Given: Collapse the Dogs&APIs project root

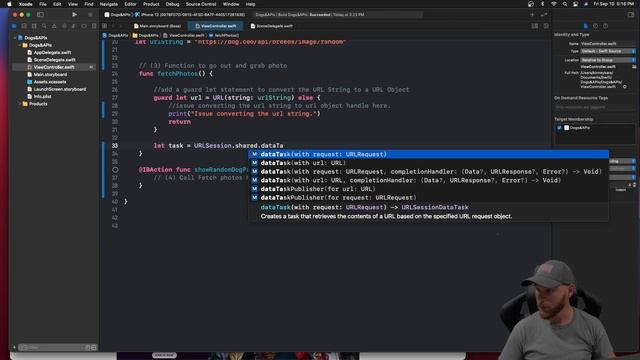Looking at the screenshot, I should pos(15,38).
